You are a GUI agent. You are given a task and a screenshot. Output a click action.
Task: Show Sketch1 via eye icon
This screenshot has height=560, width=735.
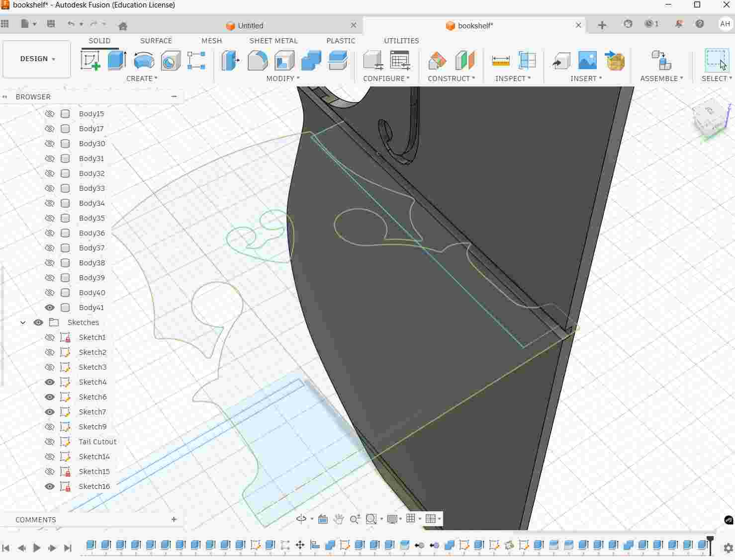[50, 337]
